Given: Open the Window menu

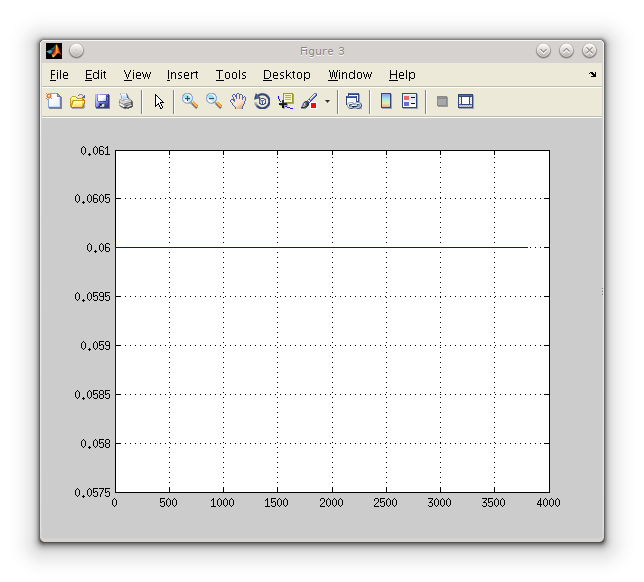Looking at the screenshot, I should [350, 75].
